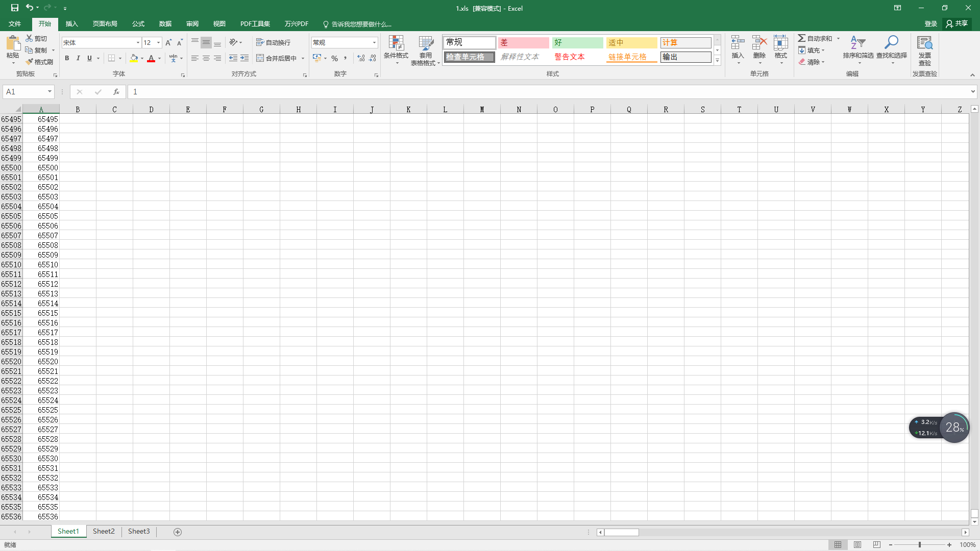Click the AutoSum icon in ribbon
The width and height of the screenshot is (980, 551).
point(802,38)
